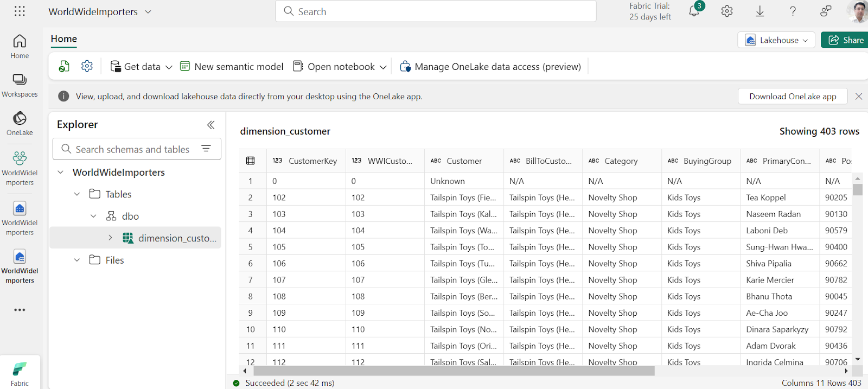Select the dbo schema label
The width and height of the screenshot is (868, 389).
pyautogui.click(x=130, y=216)
